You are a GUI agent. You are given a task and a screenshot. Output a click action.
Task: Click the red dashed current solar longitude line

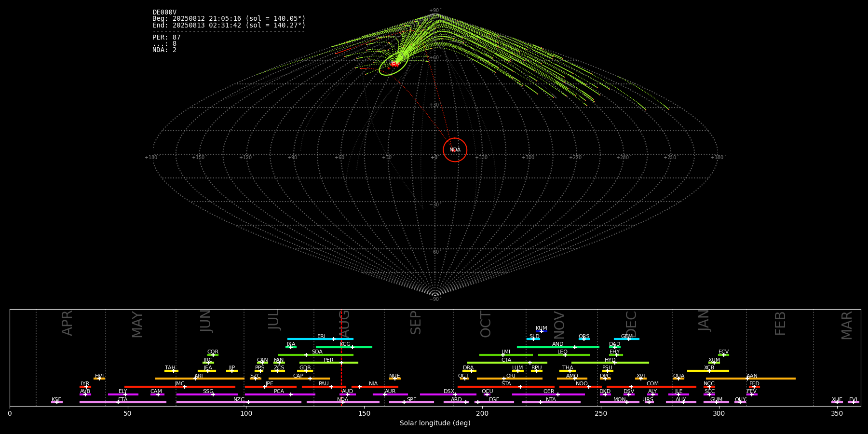(x=341, y=357)
